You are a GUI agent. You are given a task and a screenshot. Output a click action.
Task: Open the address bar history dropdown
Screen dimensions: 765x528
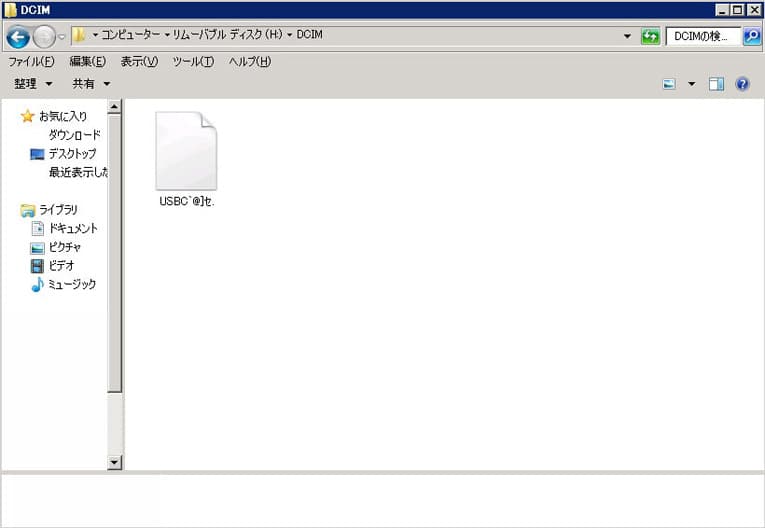pos(627,36)
